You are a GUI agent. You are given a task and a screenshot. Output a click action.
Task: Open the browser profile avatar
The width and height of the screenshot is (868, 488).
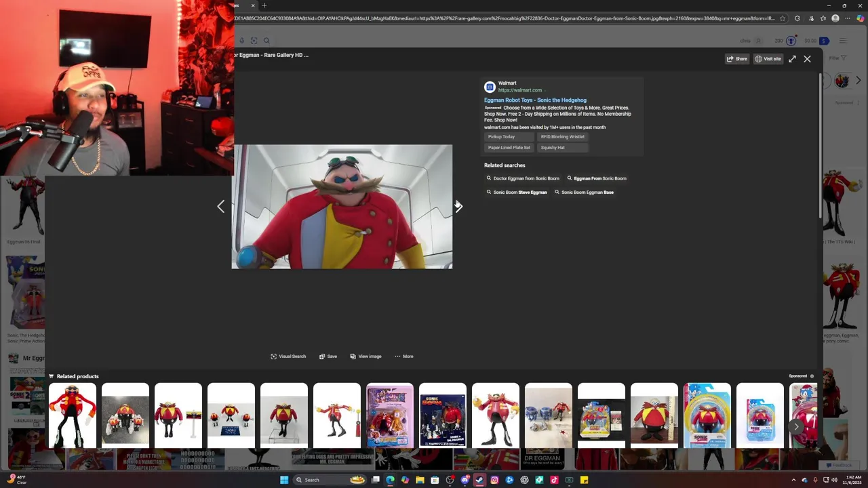click(x=835, y=18)
